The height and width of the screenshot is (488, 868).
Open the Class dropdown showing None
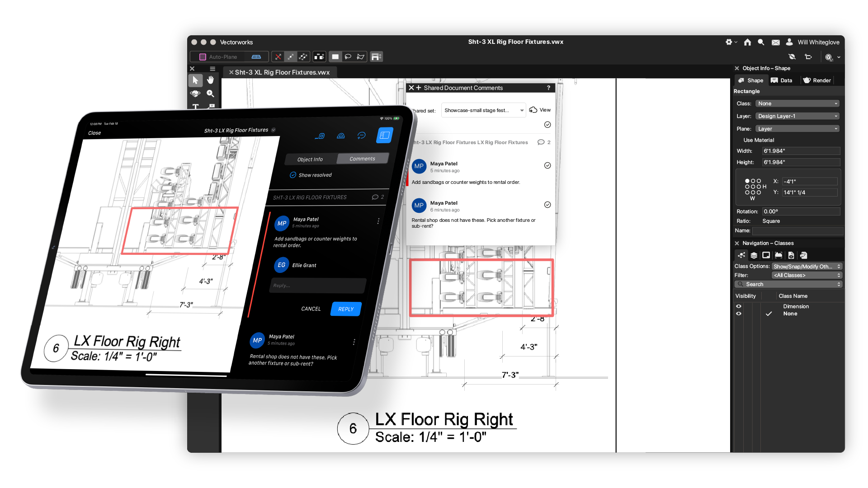pyautogui.click(x=797, y=103)
